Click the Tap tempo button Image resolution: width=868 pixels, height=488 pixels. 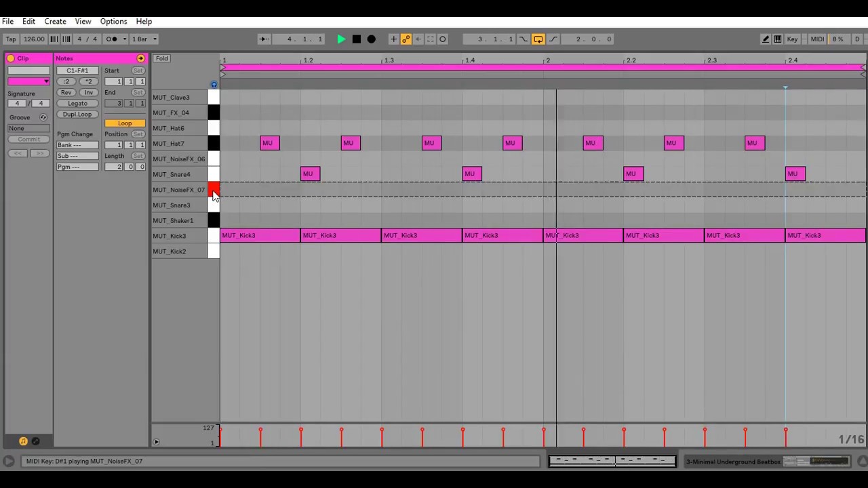pyautogui.click(x=11, y=39)
